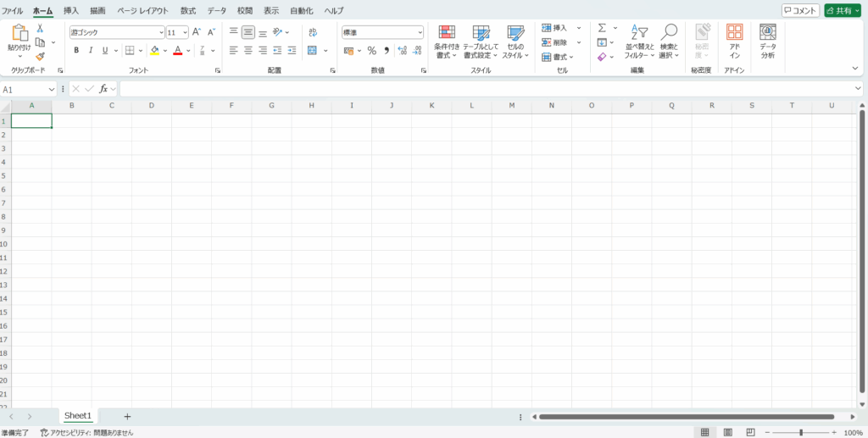Align text left horizontally
The image size is (868, 438).
tap(234, 50)
